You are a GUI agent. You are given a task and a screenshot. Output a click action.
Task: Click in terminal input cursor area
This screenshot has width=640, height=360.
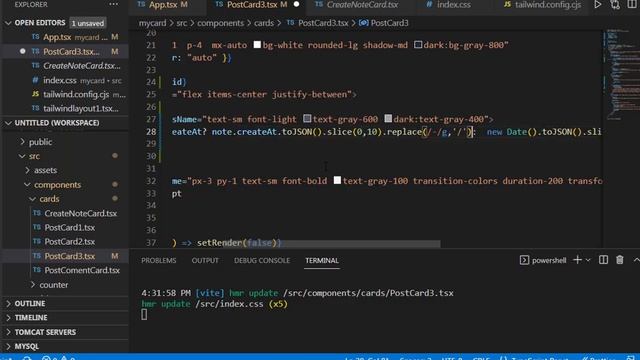[x=144, y=315]
